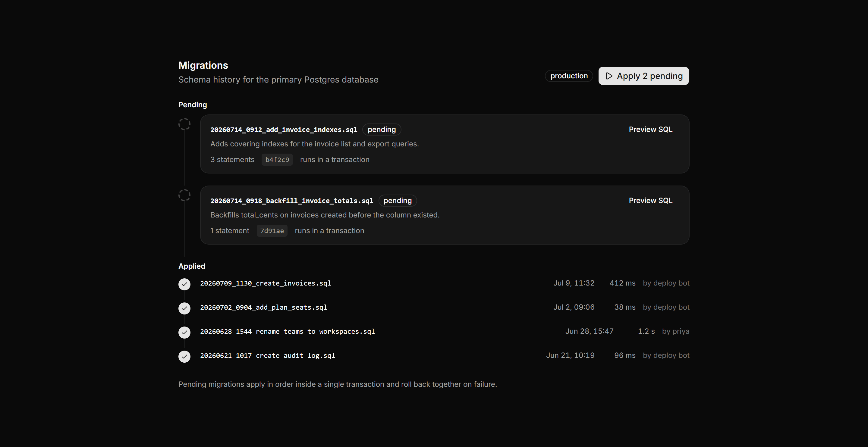Click the Applied section heading
868x447 pixels.
tap(192, 266)
